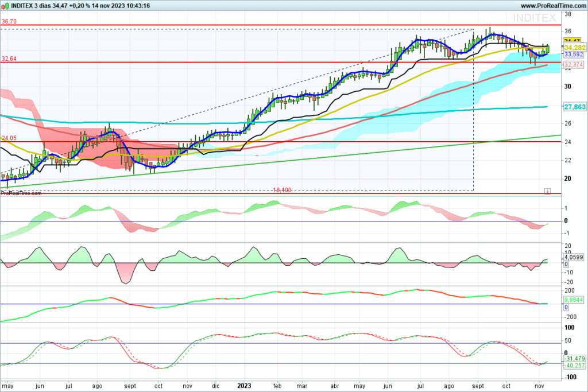Select the red 32,374 indicator value

[x=574, y=64]
